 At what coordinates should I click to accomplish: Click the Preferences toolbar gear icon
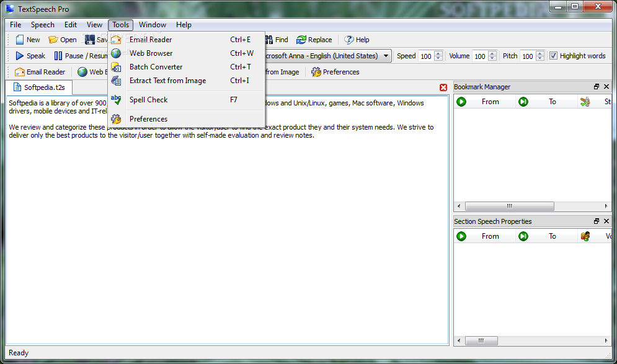(316, 72)
